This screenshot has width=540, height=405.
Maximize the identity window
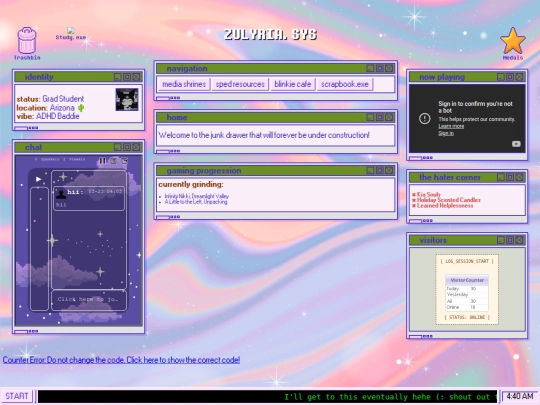tap(127, 77)
